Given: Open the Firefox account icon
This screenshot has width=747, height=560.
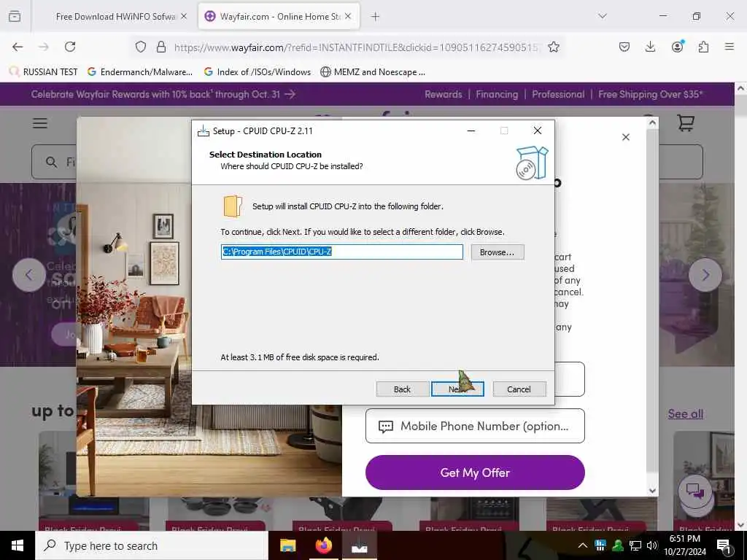Looking at the screenshot, I should [677, 47].
